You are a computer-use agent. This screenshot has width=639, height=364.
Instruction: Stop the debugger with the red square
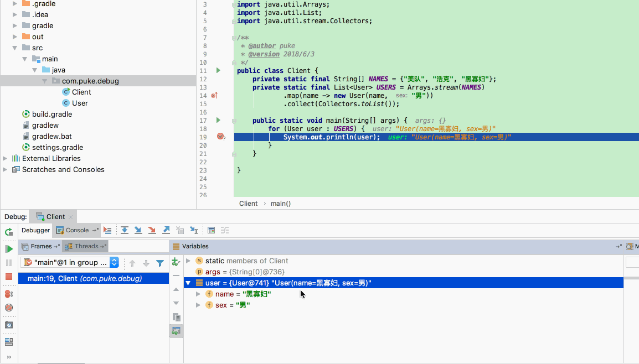click(x=8, y=277)
